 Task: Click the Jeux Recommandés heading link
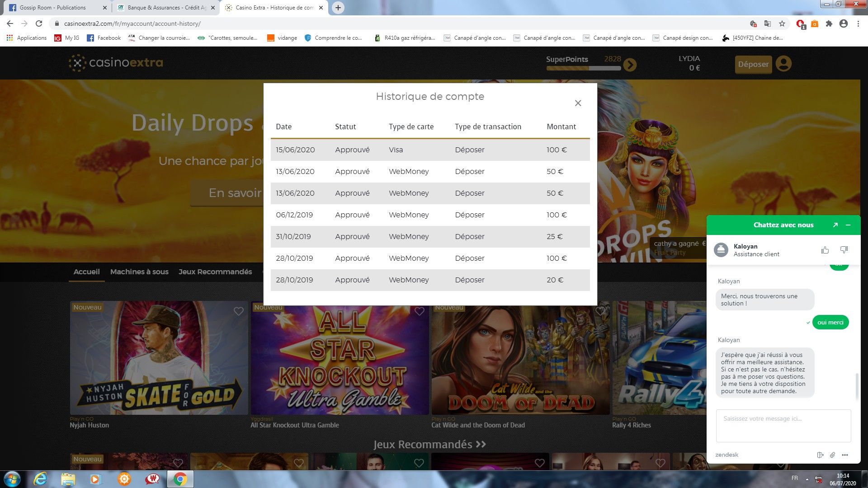(430, 445)
